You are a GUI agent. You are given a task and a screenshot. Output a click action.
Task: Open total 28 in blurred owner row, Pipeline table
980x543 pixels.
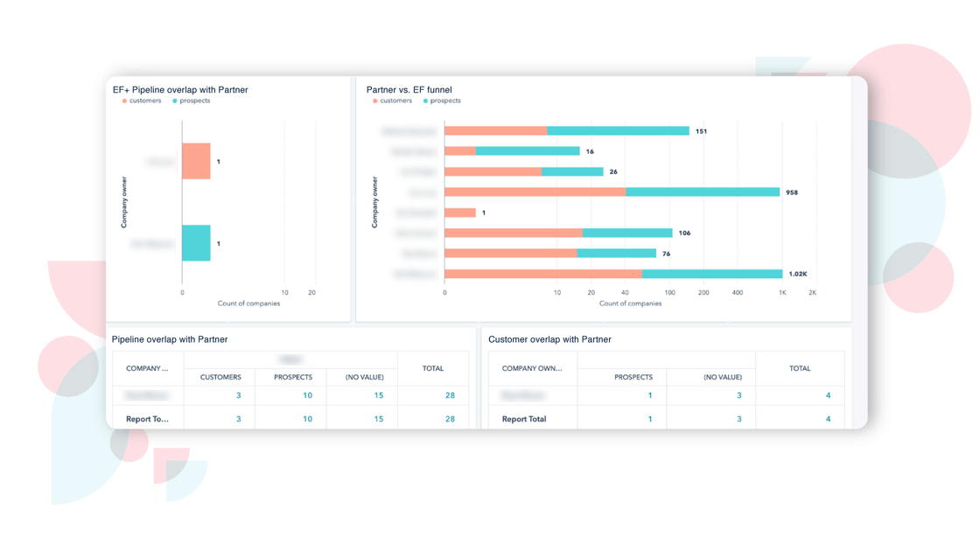(x=450, y=395)
